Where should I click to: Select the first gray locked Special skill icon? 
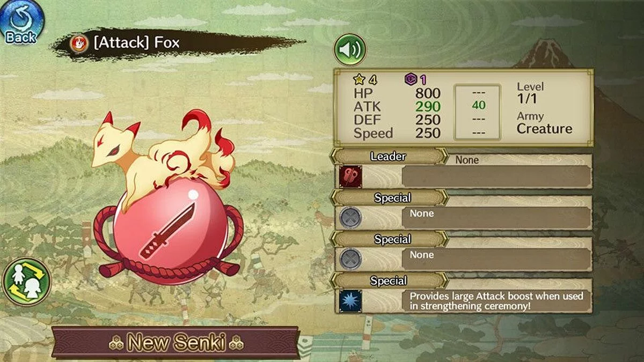(x=350, y=218)
